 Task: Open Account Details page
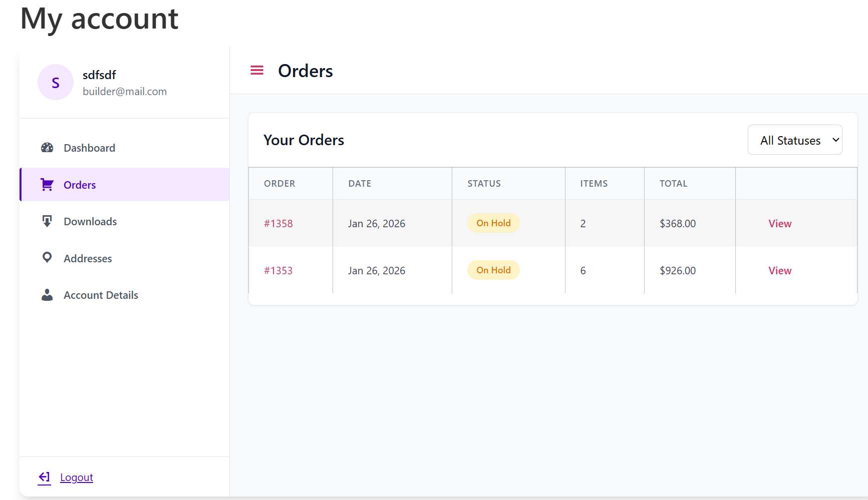tap(101, 295)
